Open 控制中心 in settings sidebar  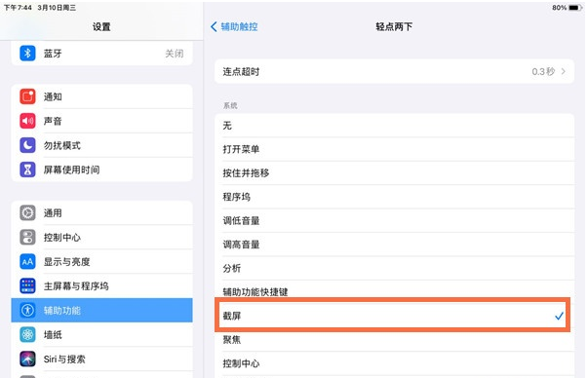point(102,237)
